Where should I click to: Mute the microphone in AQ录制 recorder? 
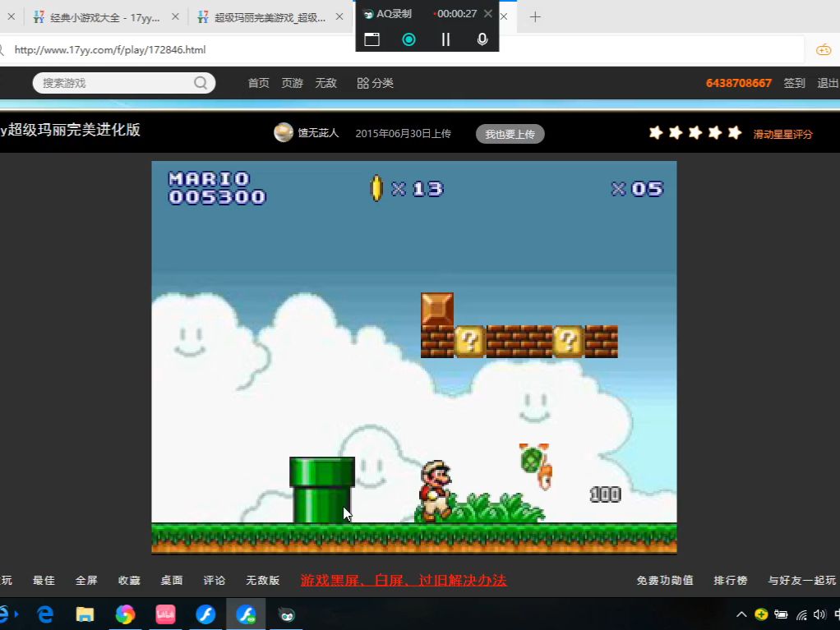click(482, 38)
